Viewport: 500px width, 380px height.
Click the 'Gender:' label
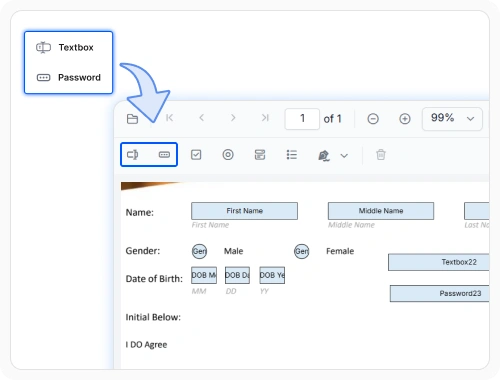[x=143, y=251]
